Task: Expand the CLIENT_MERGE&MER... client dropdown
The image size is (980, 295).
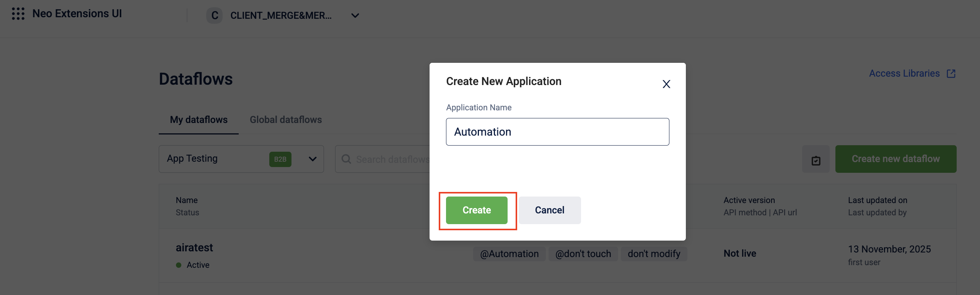Action: pos(283,15)
